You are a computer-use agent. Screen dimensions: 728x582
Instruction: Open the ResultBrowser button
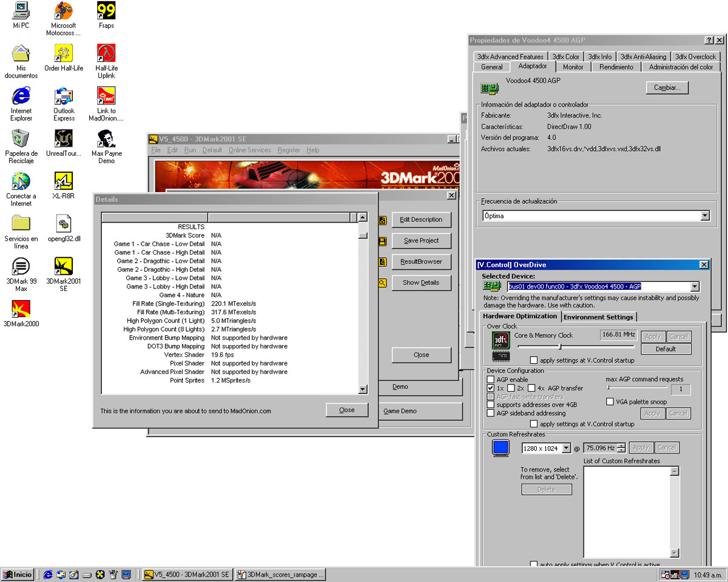pyautogui.click(x=421, y=261)
